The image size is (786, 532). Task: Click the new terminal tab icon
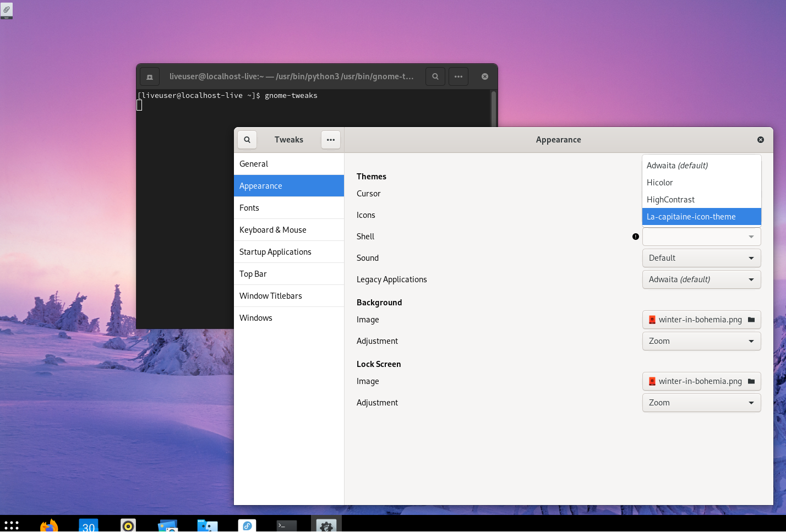tap(150, 76)
